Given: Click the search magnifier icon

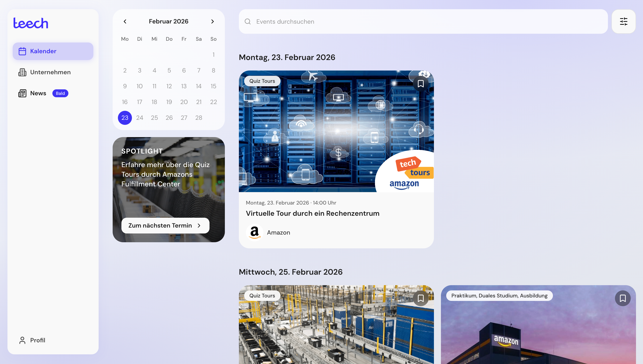Looking at the screenshot, I should click(x=248, y=21).
